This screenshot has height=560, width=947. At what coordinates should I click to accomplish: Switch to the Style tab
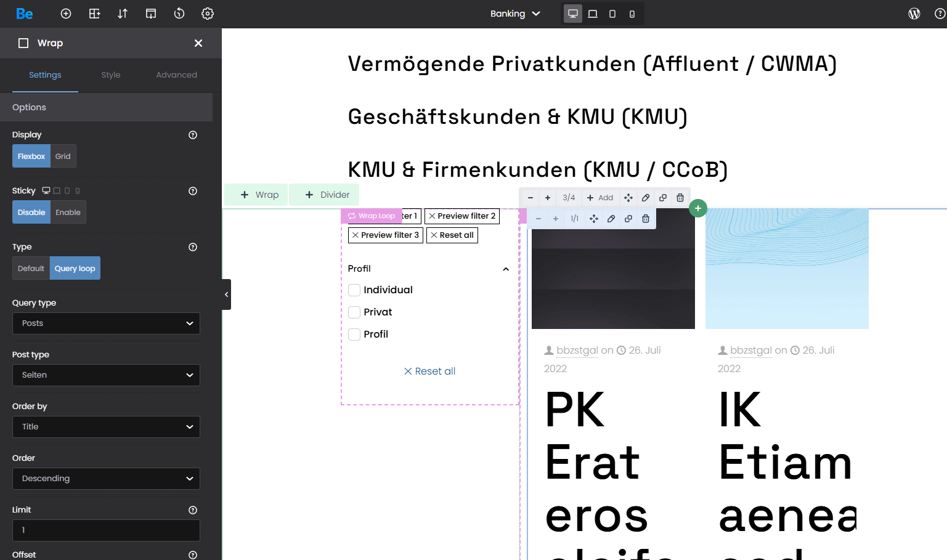(111, 75)
